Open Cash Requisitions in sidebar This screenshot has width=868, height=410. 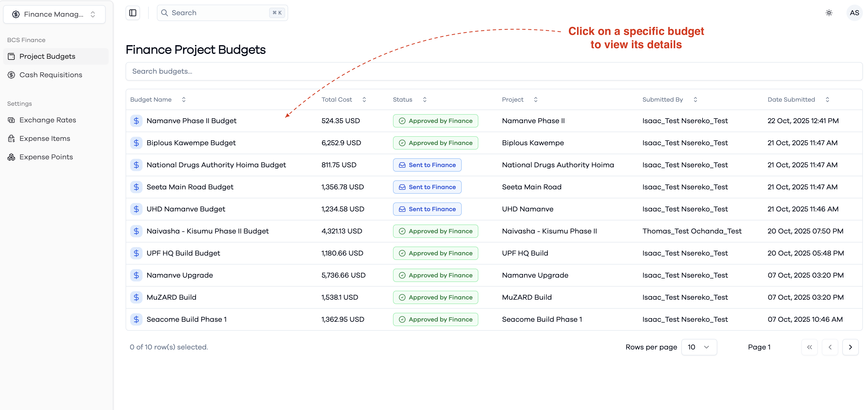pyautogui.click(x=56, y=75)
